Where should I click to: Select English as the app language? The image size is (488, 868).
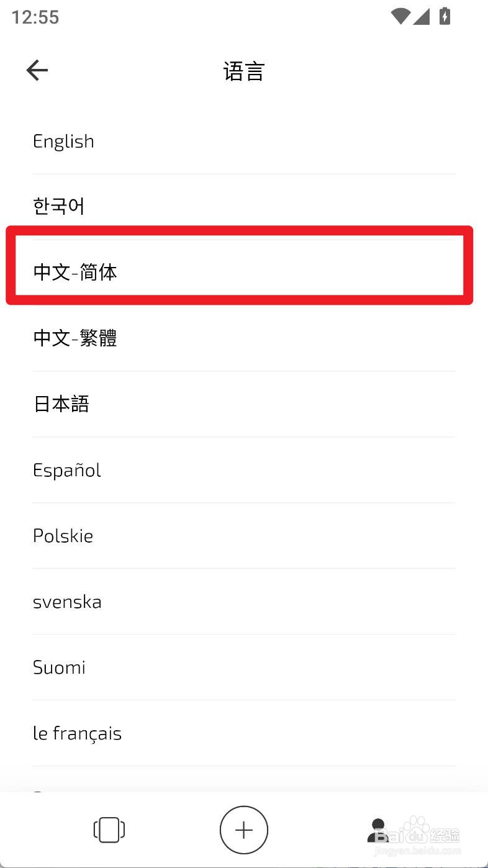coord(63,141)
